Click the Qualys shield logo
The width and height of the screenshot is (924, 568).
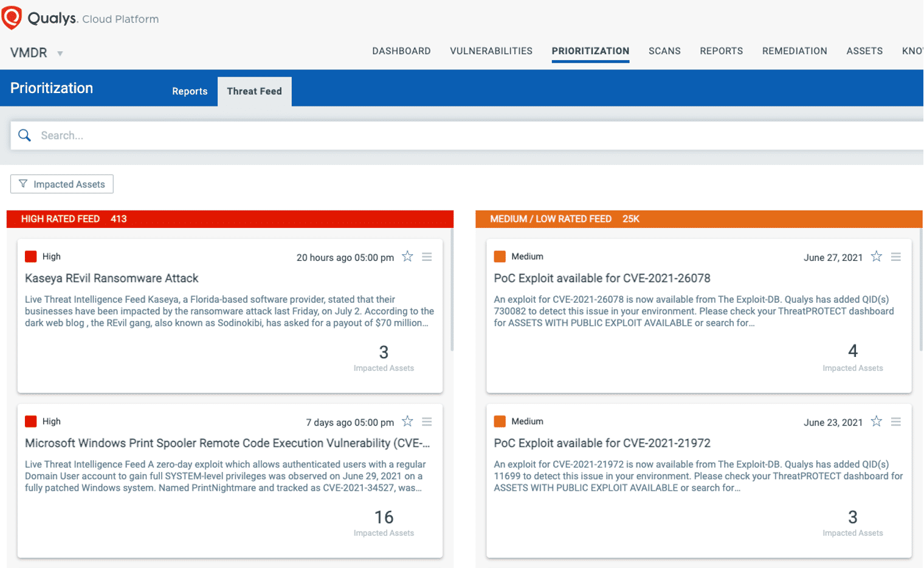(12, 18)
